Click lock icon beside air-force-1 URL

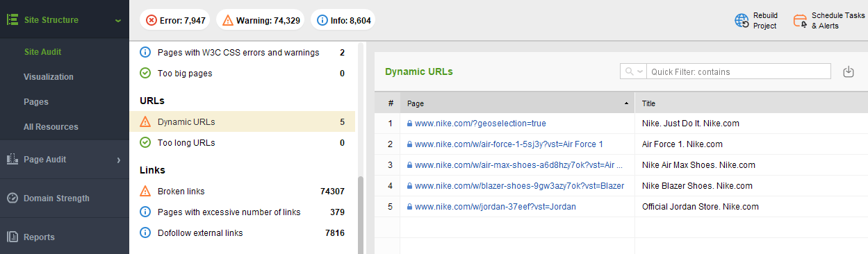[409, 144]
